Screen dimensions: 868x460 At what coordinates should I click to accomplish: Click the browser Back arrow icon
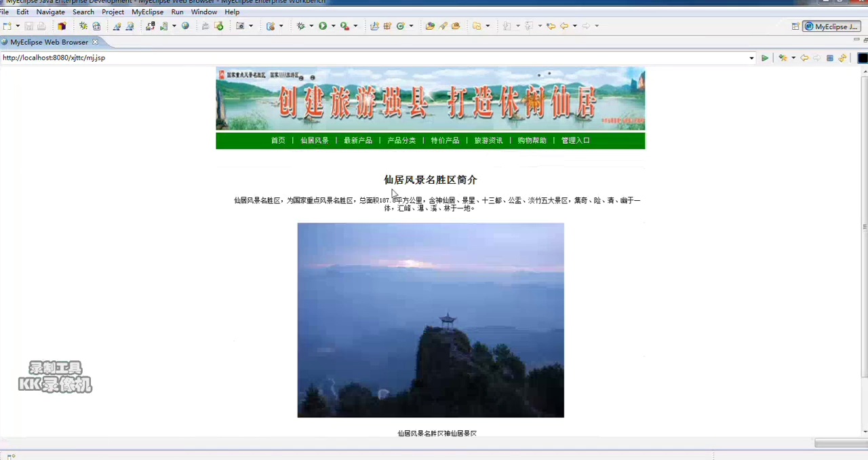(x=804, y=58)
